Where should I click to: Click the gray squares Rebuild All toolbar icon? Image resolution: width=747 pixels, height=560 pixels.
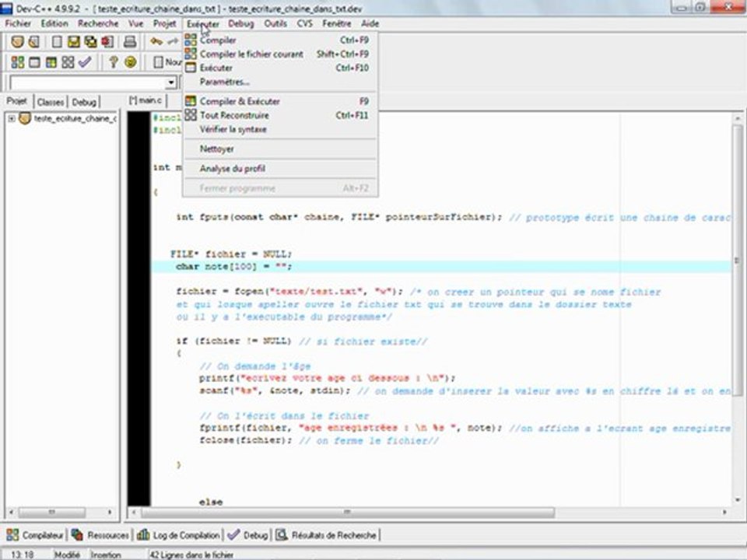click(x=68, y=62)
